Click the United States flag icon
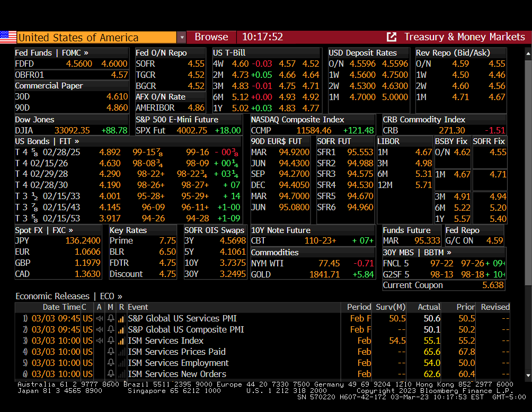Viewport: 532px width, 412px height. tap(8, 37)
